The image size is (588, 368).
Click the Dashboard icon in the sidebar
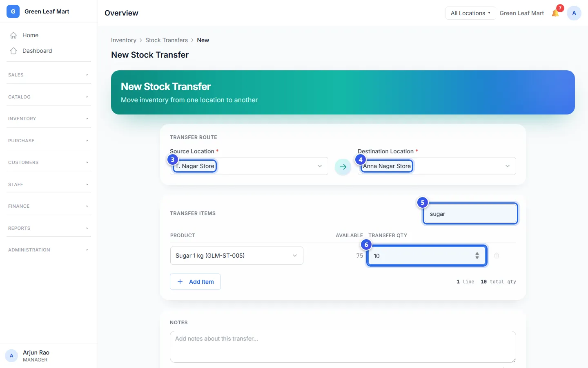(x=13, y=51)
